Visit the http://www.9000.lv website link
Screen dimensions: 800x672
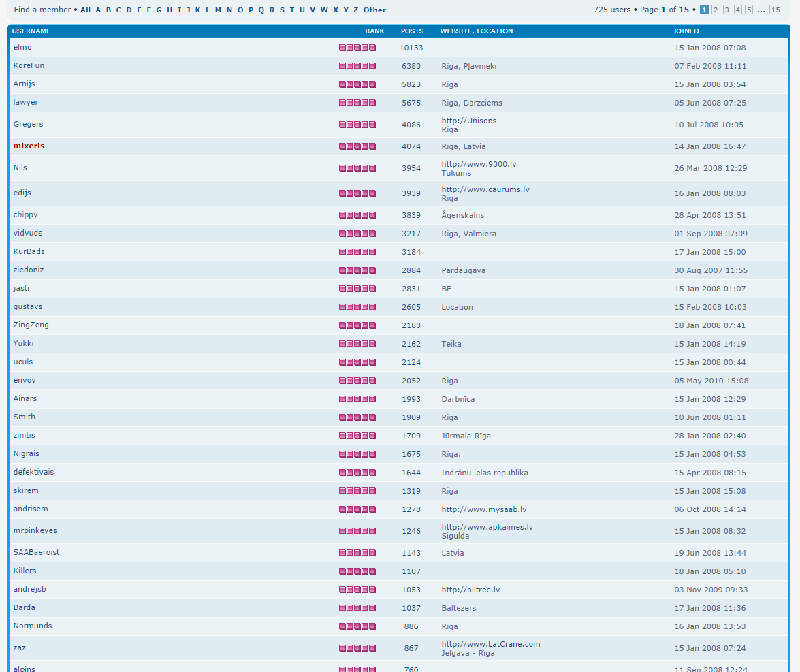[479, 164]
